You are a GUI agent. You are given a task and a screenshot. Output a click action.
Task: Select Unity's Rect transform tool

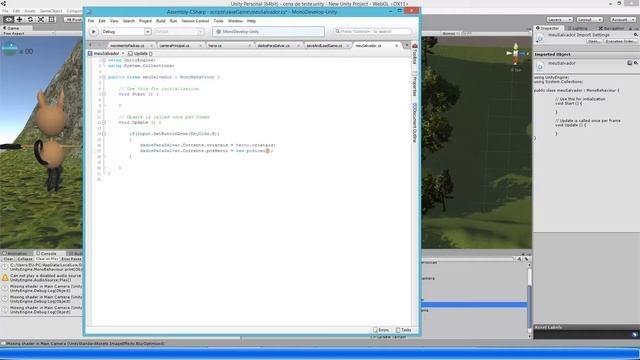coord(52,19)
